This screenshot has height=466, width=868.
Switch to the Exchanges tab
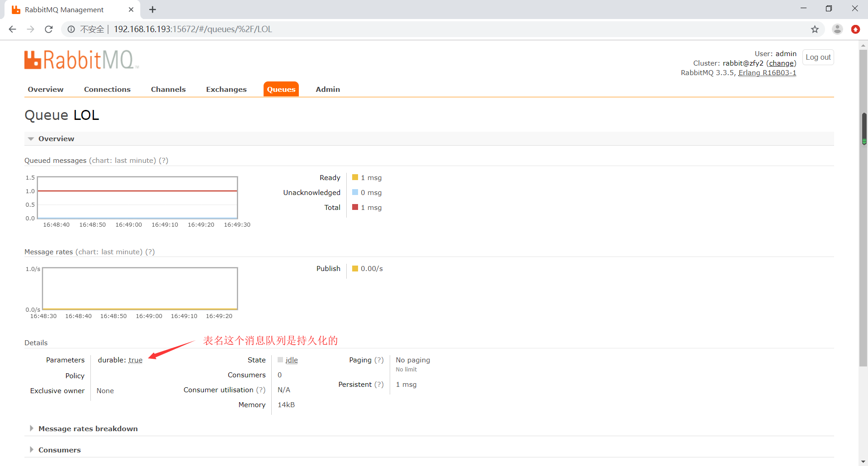226,90
